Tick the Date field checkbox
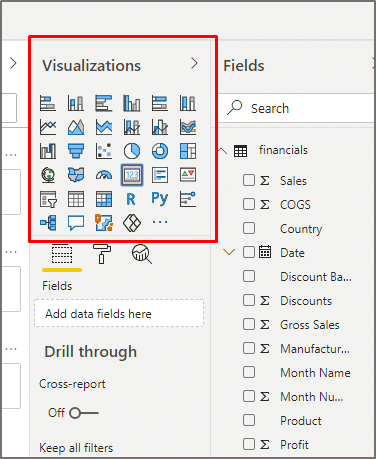This screenshot has width=376, height=459. [x=249, y=252]
